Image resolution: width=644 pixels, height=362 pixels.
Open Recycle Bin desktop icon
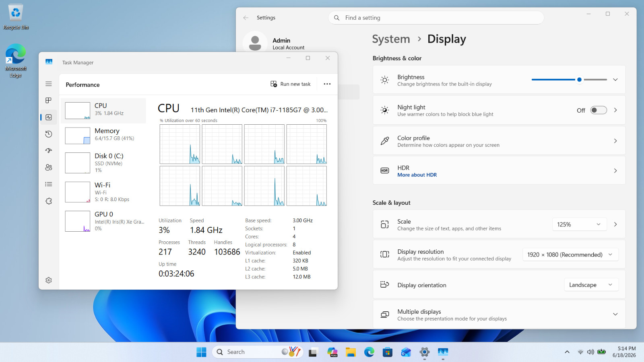[x=16, y=17]
